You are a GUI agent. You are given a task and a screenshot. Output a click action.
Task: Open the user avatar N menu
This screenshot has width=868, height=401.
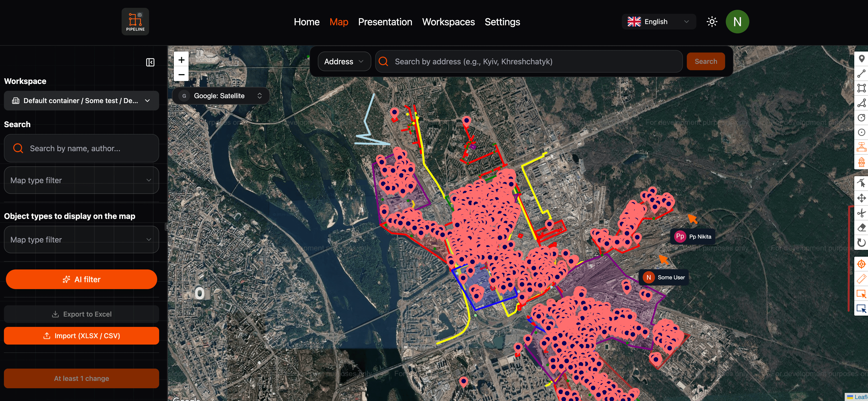(737, 22)
